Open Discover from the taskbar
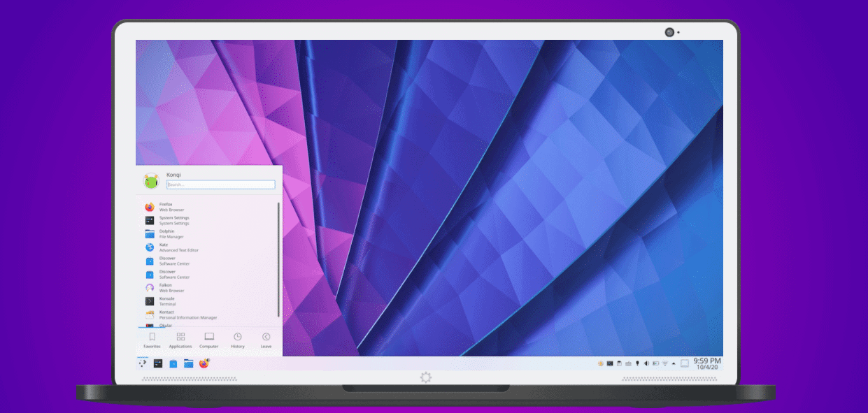The width and height of the screenshot is (868, 413). pyautogui.click(x=173, y=363)
